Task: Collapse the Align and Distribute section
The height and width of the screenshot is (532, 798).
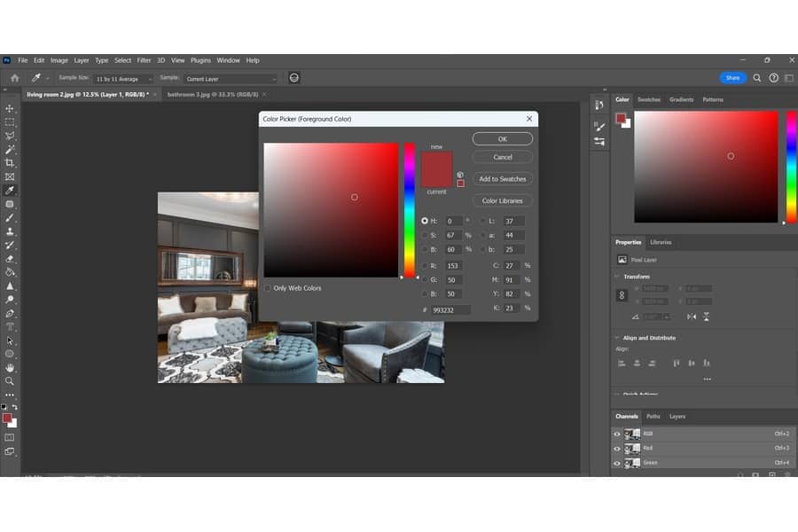Action: tap(617, 338)
